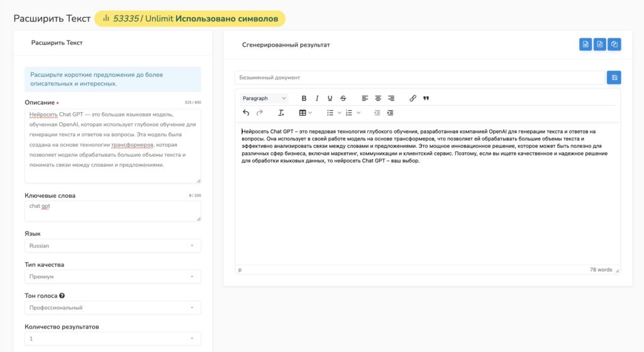Apply italic formatting in editor
This screenshot has height=352, width=644.
click(x=317, y=98)
